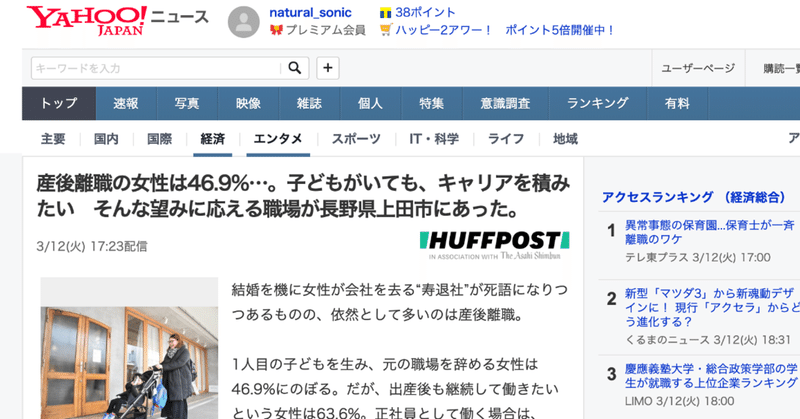Image resolution: width=800 pixels, height=419 pixels.
Task: Click the source line くるまのニュース 3/12(火) 18:31
Action: click(708, 340)
